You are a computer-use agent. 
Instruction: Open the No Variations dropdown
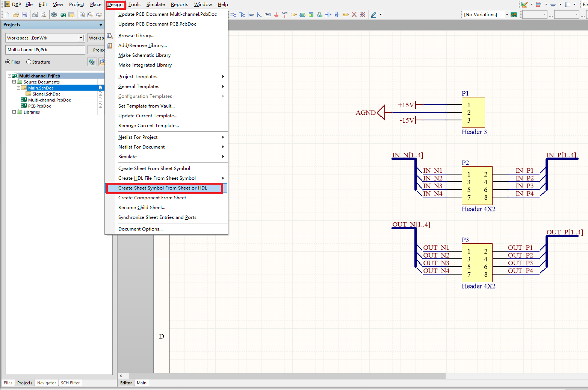coord(506,15)
